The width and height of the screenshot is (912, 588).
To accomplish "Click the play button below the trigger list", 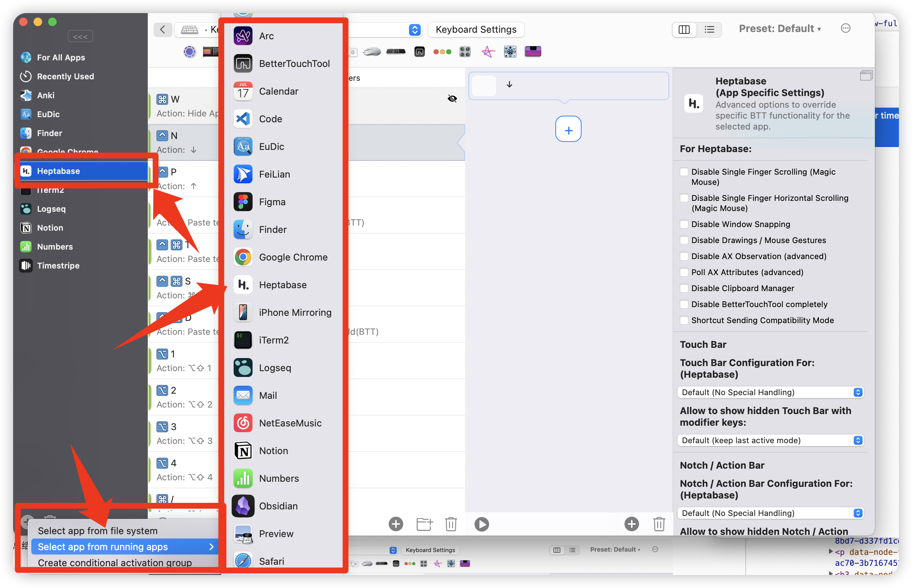I will click(481, 524).
